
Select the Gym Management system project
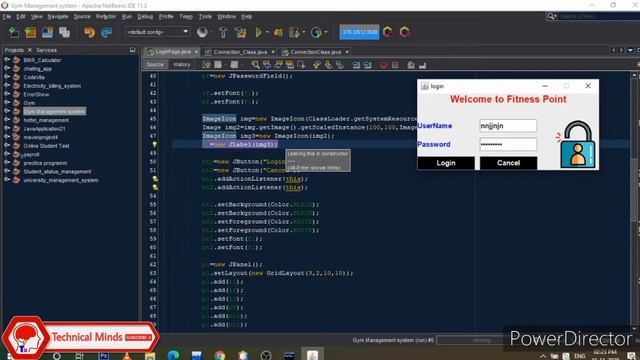pyautogui.click(x=54, y=111)
